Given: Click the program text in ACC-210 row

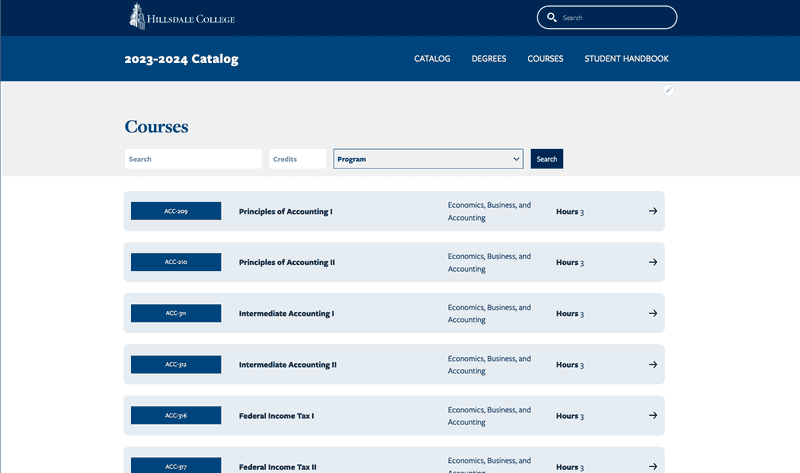Looking at the screenshot, I should click(489, 262).
